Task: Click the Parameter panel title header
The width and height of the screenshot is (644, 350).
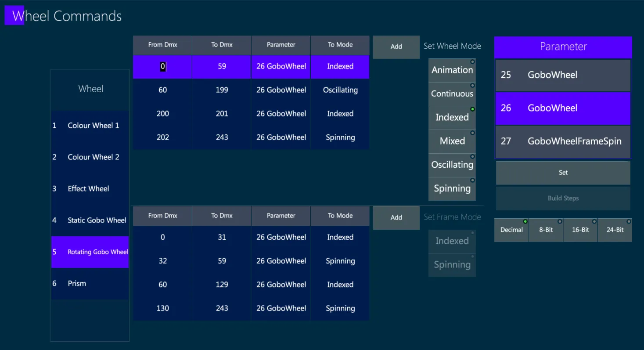Action: (x=563, y=47)
